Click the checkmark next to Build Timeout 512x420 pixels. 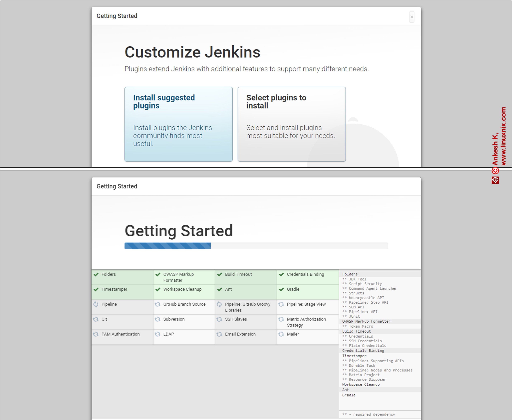220,274
